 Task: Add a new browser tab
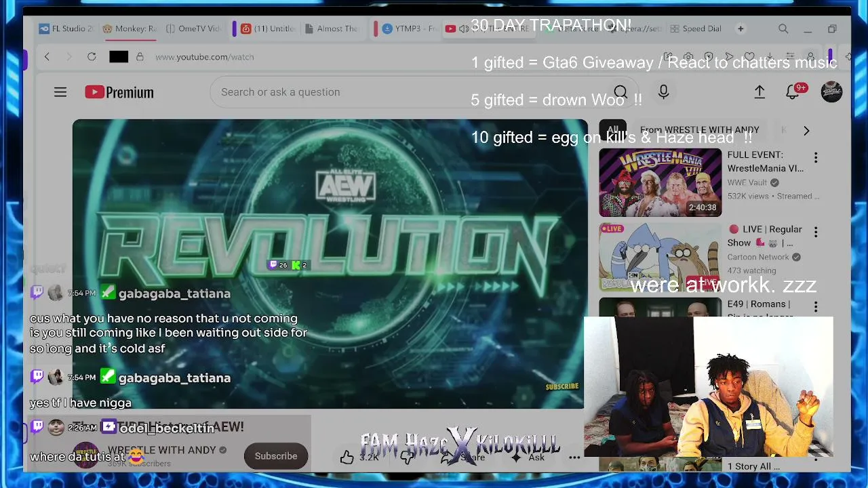pos(741,28)
